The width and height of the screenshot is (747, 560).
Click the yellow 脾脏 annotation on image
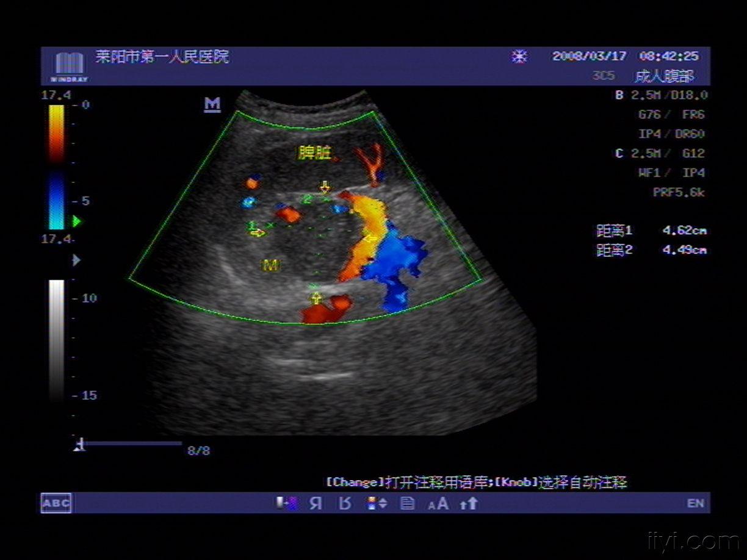[x=314, y=153]
